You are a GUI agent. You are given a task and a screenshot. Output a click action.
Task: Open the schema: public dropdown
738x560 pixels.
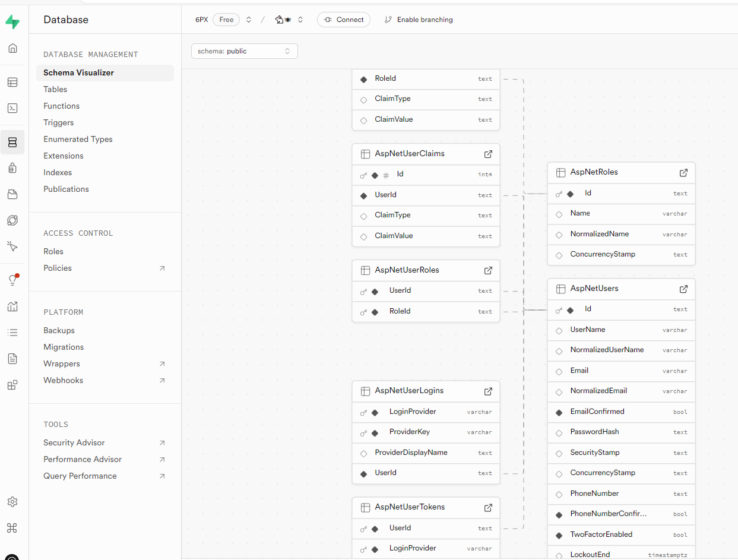[x=244, y=51]
